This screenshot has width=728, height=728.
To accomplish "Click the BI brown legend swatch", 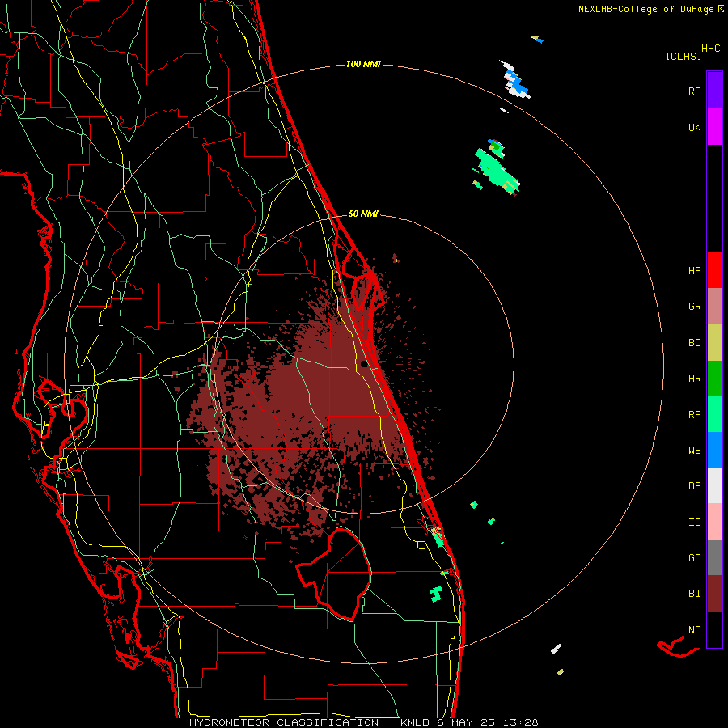I will coord(714,594).
